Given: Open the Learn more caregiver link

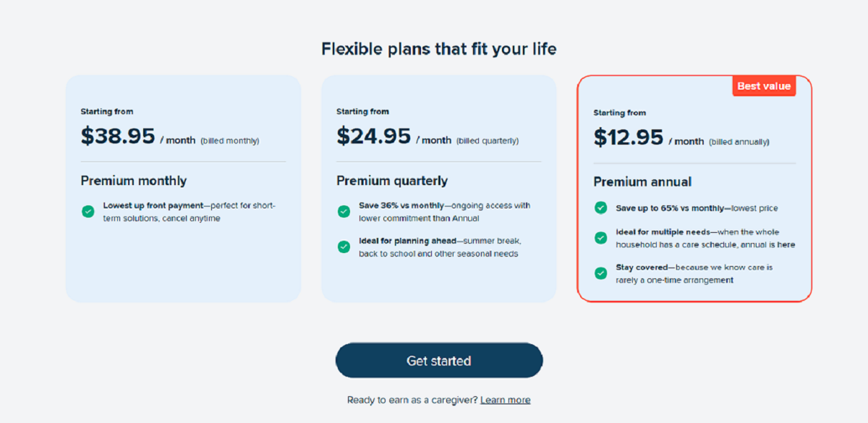Looking at the screenshot, I should coord(505,400).
